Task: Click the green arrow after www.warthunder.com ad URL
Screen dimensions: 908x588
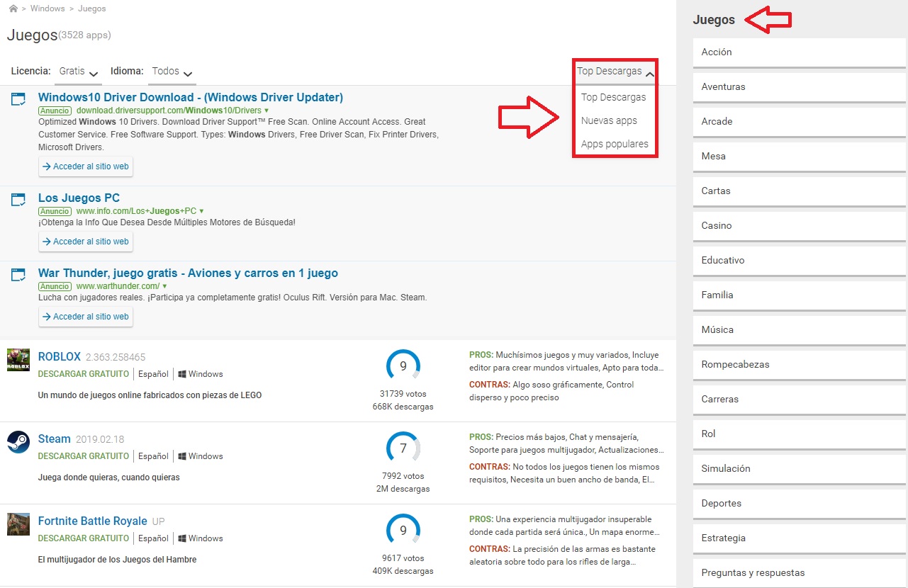Action: (164, 287)
